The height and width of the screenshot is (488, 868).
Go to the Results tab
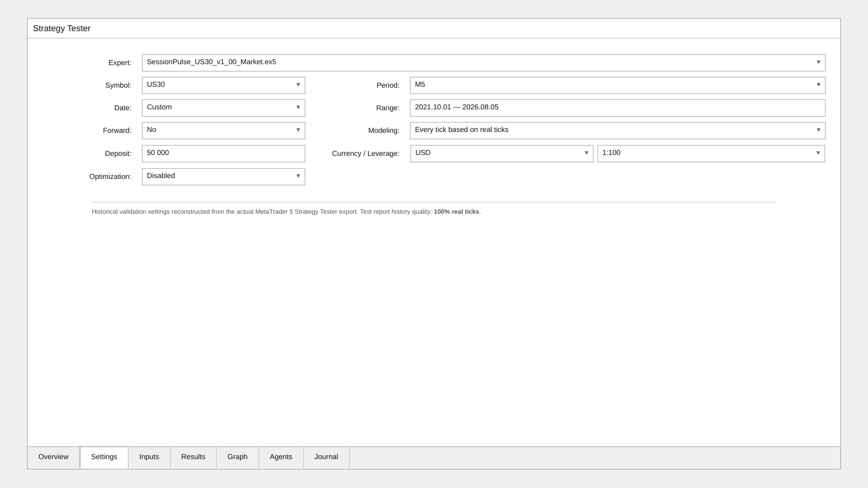193,457
